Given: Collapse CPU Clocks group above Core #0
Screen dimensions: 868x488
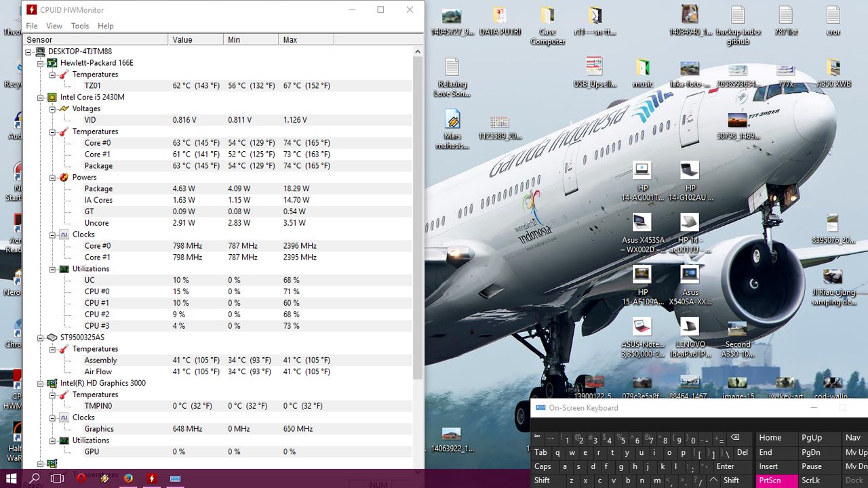Looking at the screenshot, I should click(x=52, y=235).
